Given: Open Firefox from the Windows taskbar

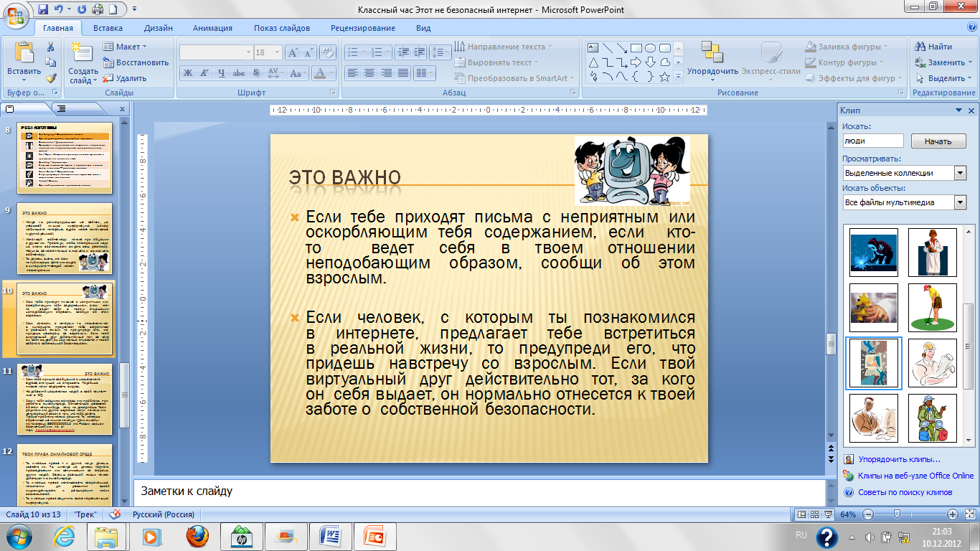Looking at the screenshot, I should [197, 536].
